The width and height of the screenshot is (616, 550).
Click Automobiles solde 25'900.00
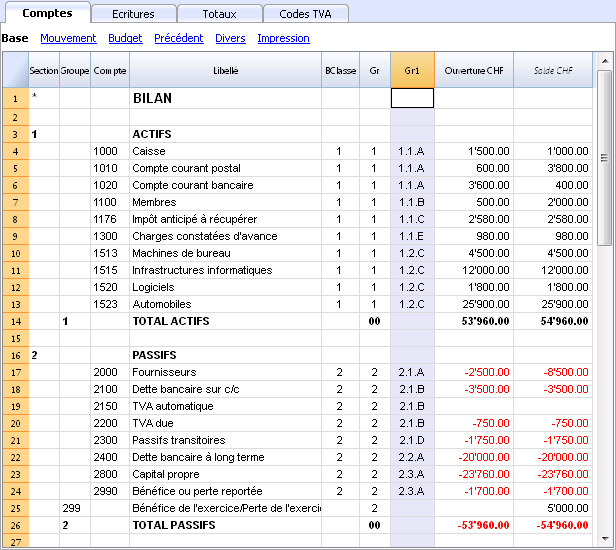(565, 304)
